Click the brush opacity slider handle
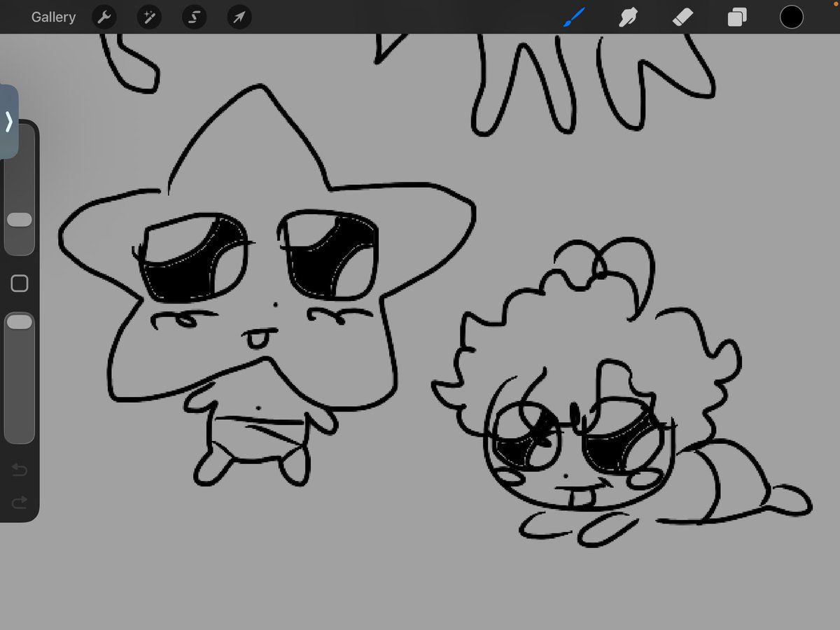 (x=20, y=321)
